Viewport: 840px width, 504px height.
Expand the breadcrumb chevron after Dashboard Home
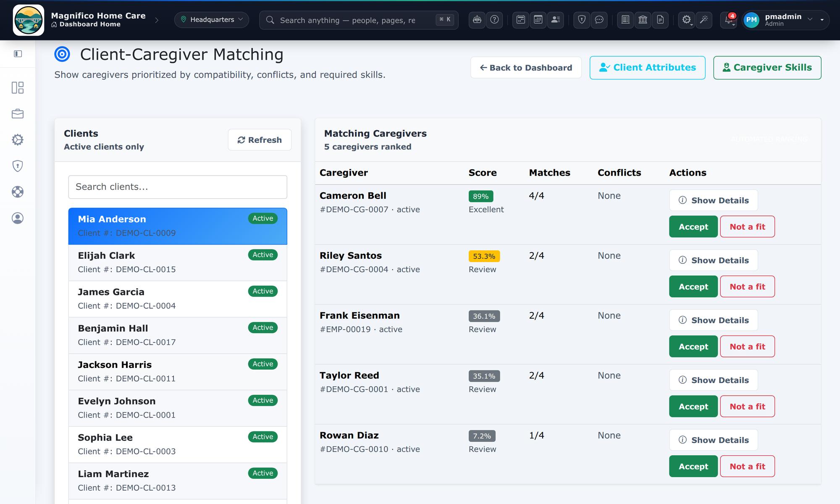click(157, 20)
